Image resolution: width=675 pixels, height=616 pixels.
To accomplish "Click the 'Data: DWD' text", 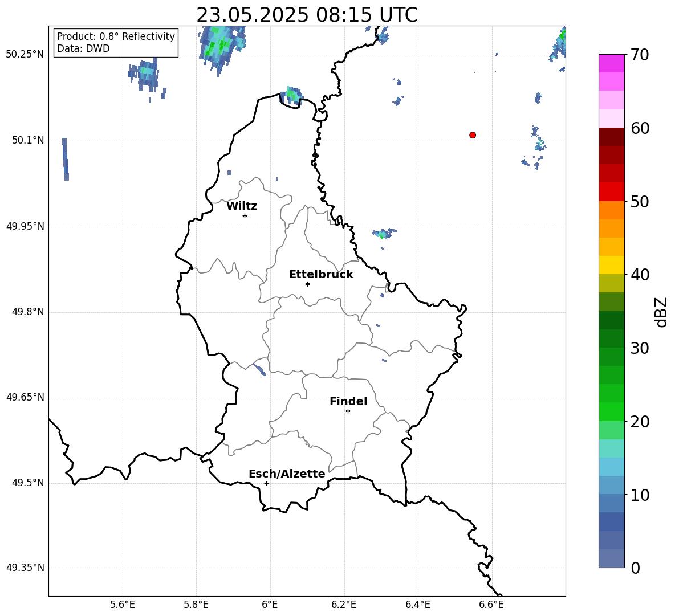I will 83,48.
